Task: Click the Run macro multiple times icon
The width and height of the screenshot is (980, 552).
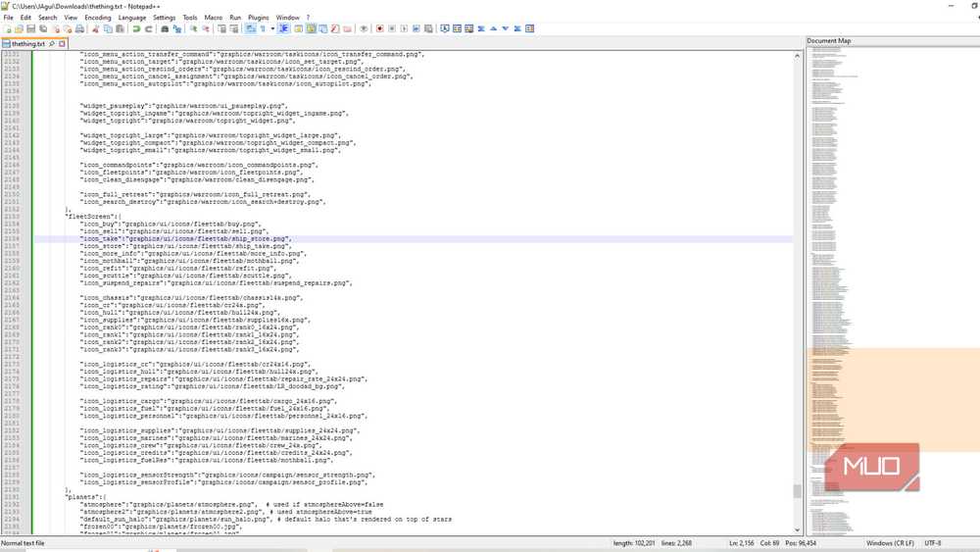Action: pos(416,28)
